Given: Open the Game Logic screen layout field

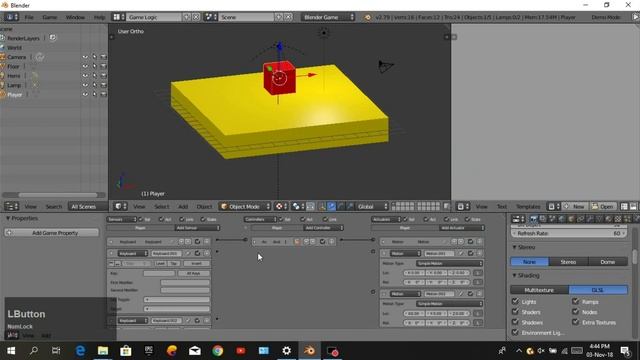Looking at the screenshot, I should (154, 17).
